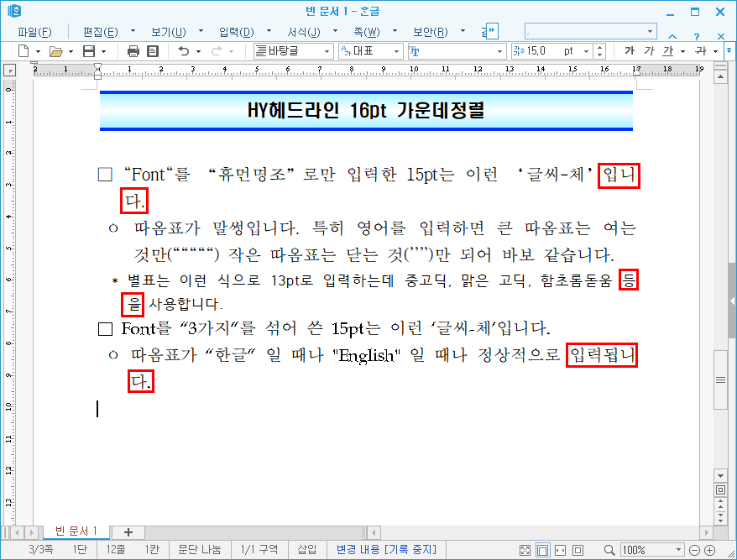
Task: Open 쪽(W) menu
Action: (x=367, y=32)
